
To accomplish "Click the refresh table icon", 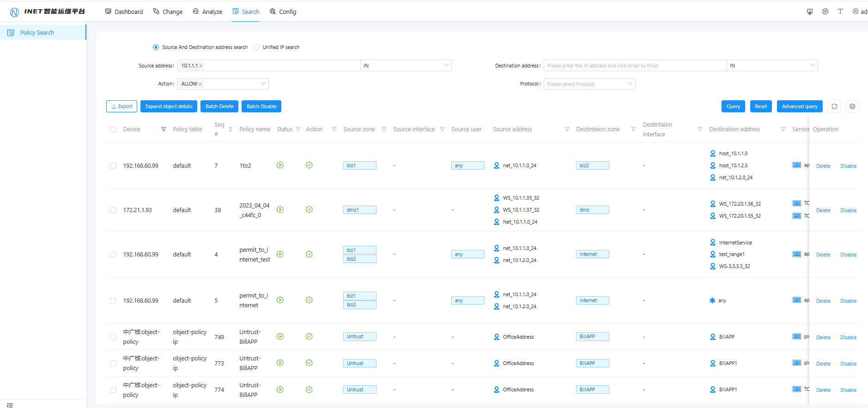I will tap(834, 106).
